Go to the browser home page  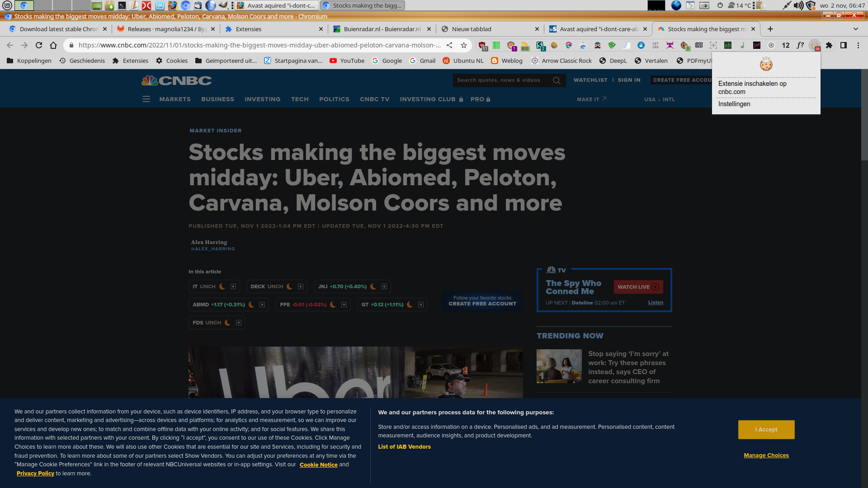pyautogui.click(x=53, y=45)
